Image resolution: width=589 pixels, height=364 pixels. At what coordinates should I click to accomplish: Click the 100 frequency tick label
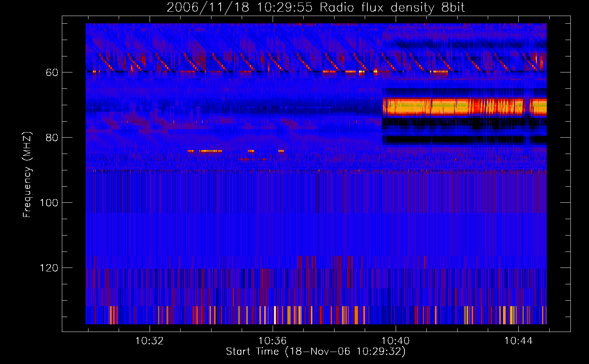coord(49,203)
